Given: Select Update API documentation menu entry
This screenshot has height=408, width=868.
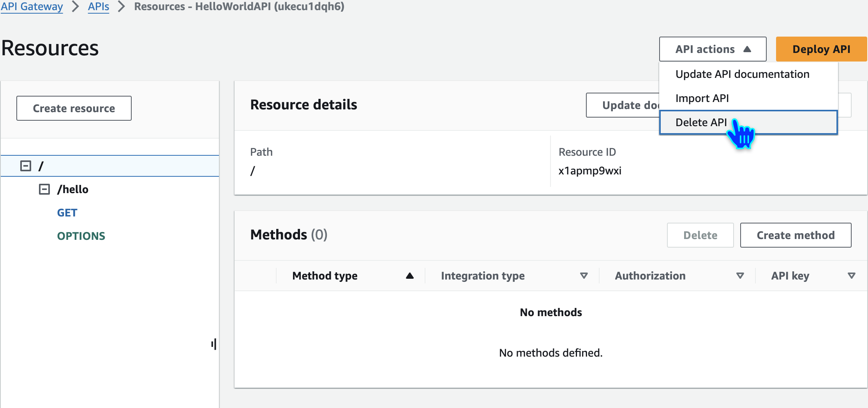Looking at the screenshot, I should (x=742, y=74).
